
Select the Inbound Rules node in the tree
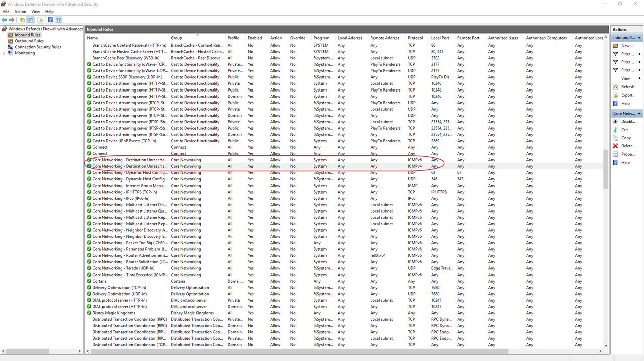click(28, 35)
